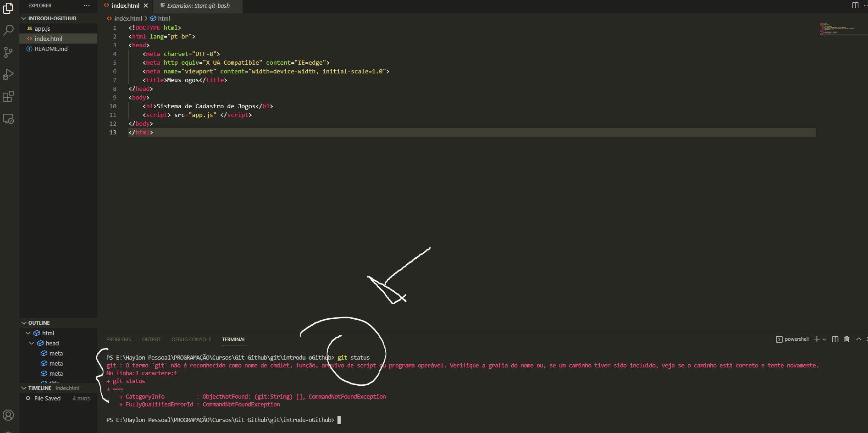Click the code minimap preview
The height and width of the screenshot is (433, 868).
836,28
